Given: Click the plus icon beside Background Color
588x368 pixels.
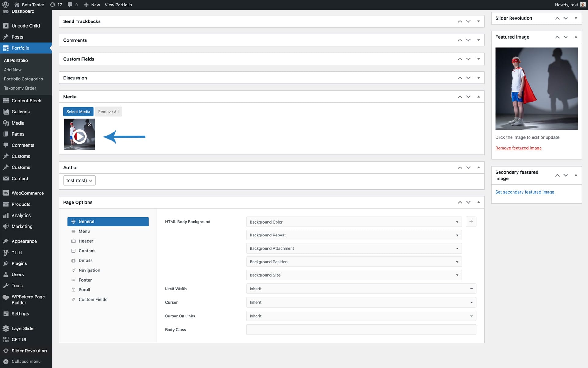Looking at the screenshot, I should click(471, 222).
